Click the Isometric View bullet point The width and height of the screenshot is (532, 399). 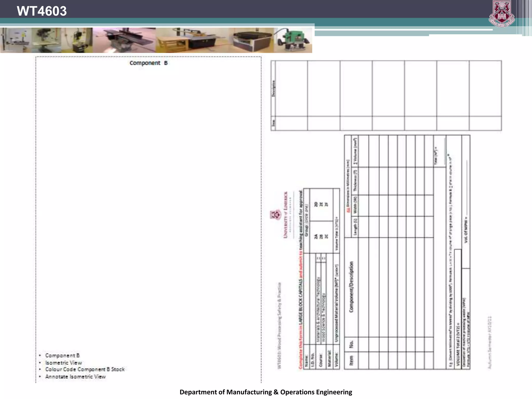[63, 363]
